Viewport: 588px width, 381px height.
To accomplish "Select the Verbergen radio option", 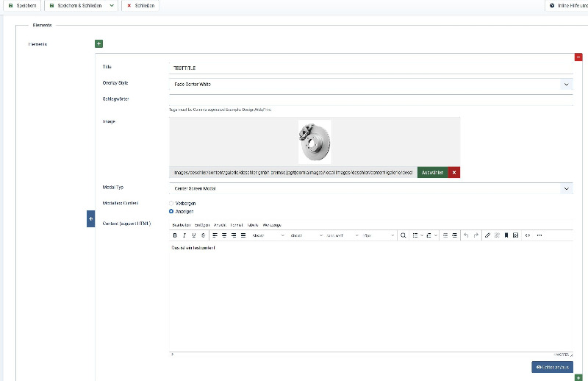I will pyautogui.click(x=172, y=203).
